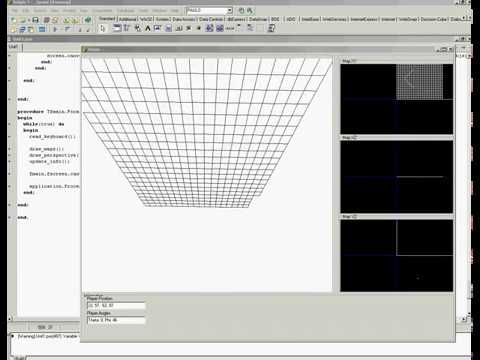Click the Set debug desktop icon
The image size is (480, 360).
coord(250,10)
